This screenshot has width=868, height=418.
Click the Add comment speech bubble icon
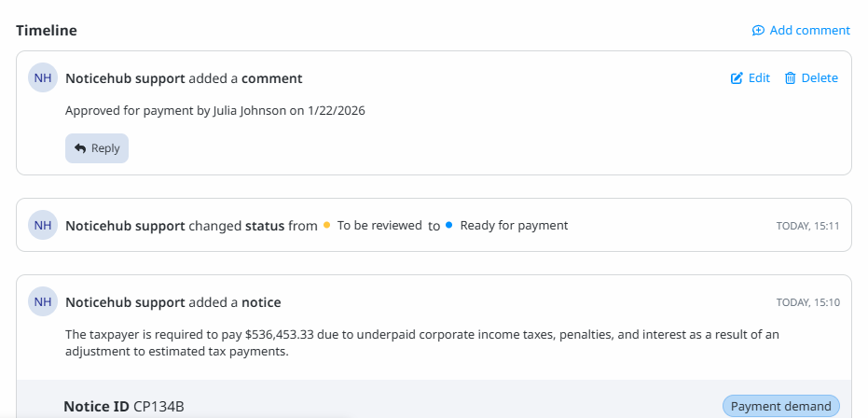pyautogui.click(x=758, y=31)
